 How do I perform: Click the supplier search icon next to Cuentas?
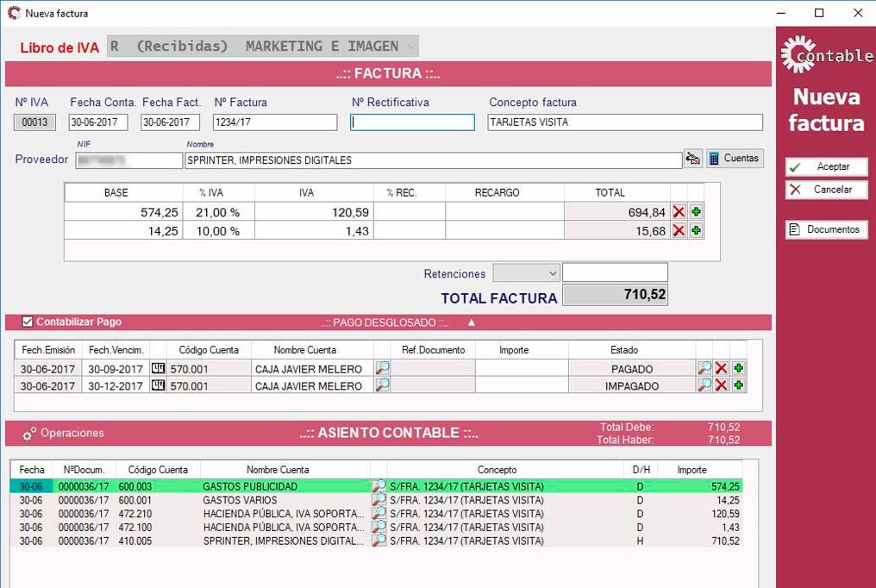(x=693, y=159)
